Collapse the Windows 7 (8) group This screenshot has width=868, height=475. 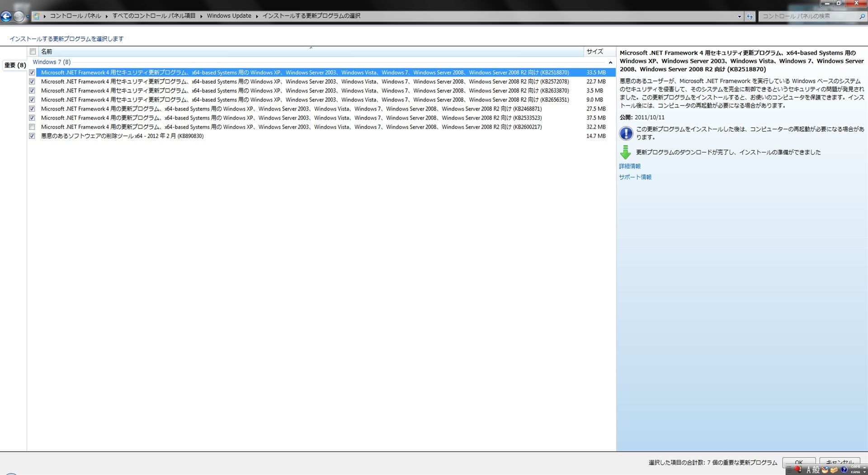[610, 62]
